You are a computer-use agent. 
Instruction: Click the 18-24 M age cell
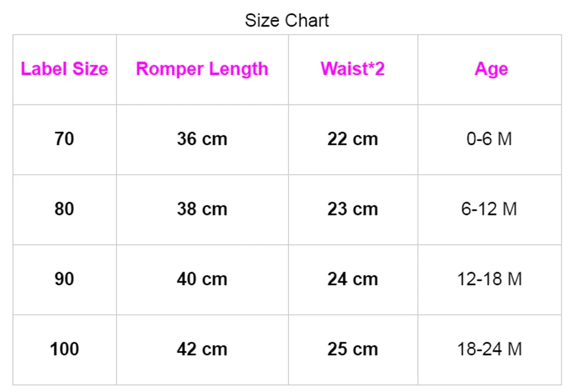[489, 349]
